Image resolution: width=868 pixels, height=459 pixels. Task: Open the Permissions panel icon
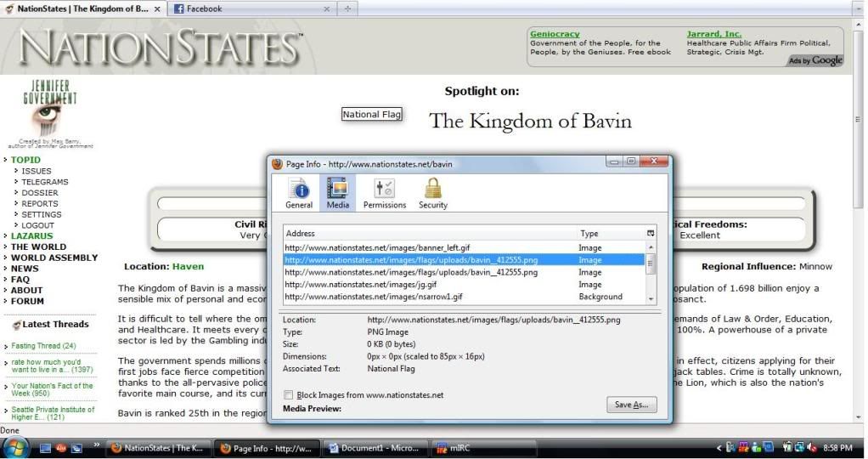click(x=385, y=193)
